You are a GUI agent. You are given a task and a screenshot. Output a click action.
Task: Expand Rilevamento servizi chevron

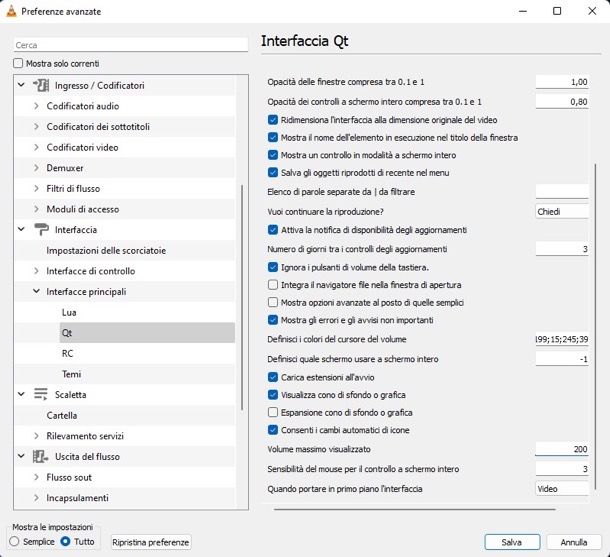pyautogui.click(x=36, y=436)
